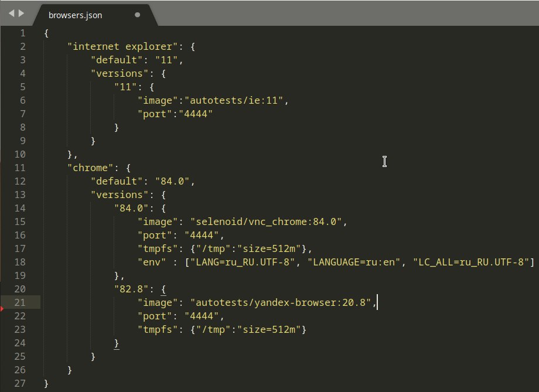The height and width of the screenshot is (392, 539).
Task: Go to next tab using right arrow
Action: click(x=21, y=13)
